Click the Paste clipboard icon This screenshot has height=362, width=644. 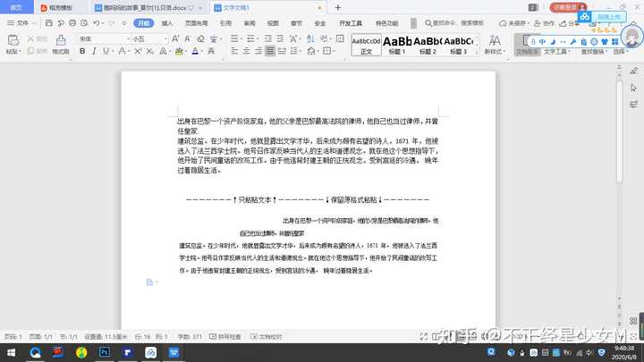pyautogui.click(x=13, y=40)
